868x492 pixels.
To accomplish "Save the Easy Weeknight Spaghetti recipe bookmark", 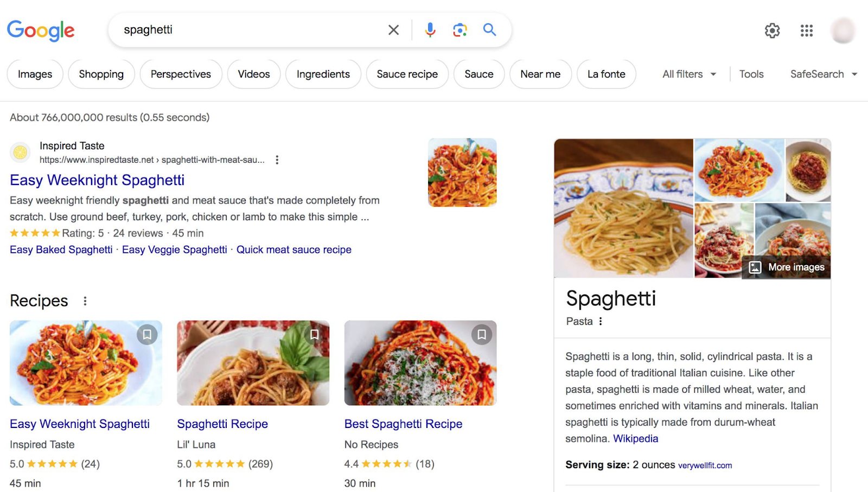I will pos(146,335).
